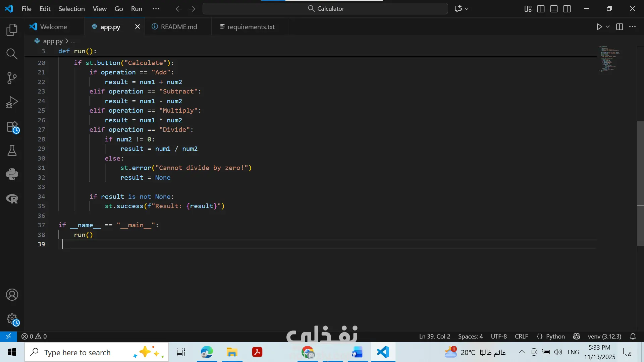The image size is (644, 362).
Task: Toggle the bottom Panel layout button
Action: coord(554,9)
